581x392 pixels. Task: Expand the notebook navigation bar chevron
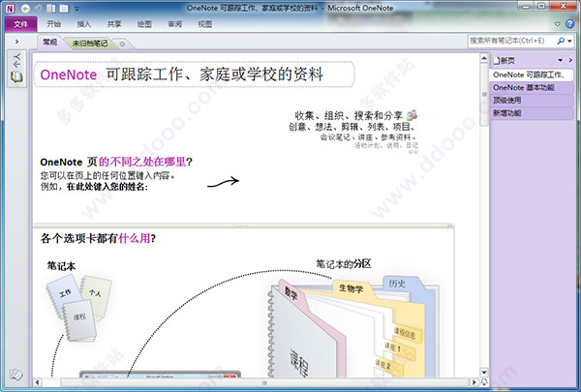coord(16,42)
